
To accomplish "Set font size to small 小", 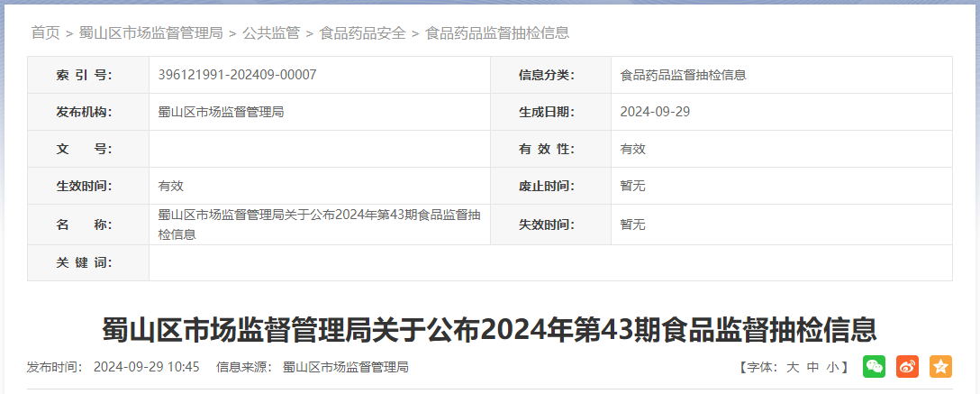I will point(832,367).
